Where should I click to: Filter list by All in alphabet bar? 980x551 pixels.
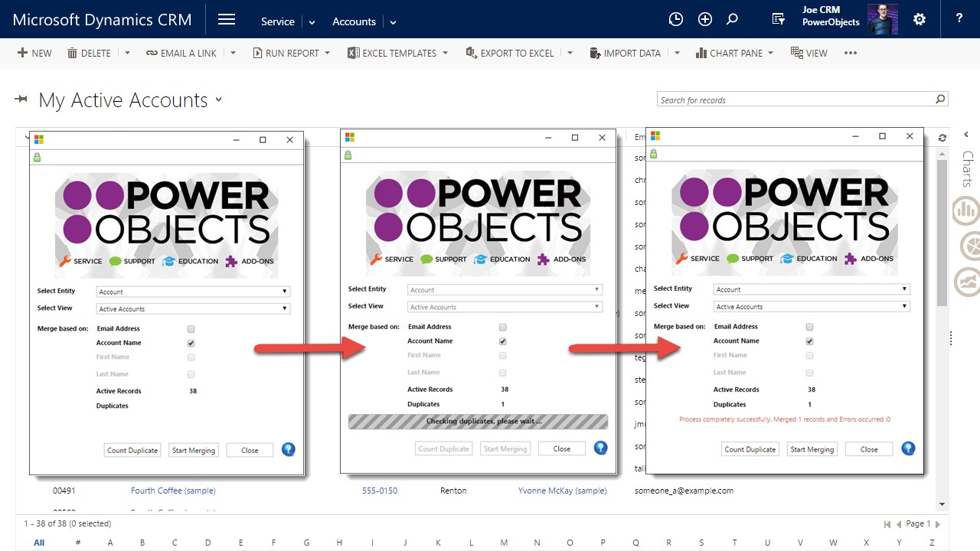pos(39,543)
